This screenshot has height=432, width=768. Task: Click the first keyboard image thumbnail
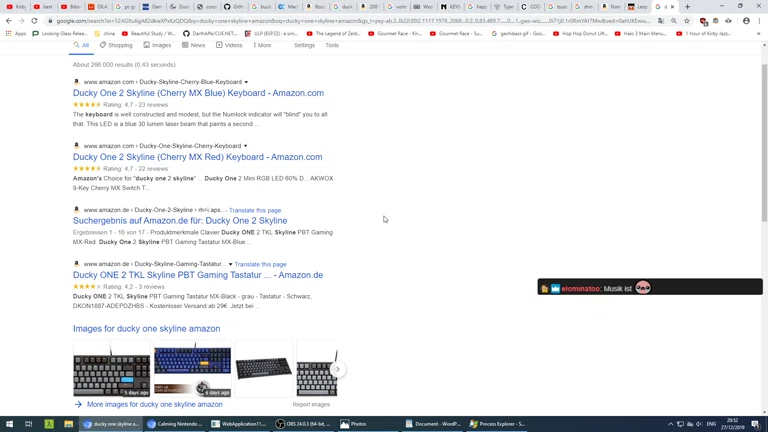pyautogui.click(x=111, y=369)
